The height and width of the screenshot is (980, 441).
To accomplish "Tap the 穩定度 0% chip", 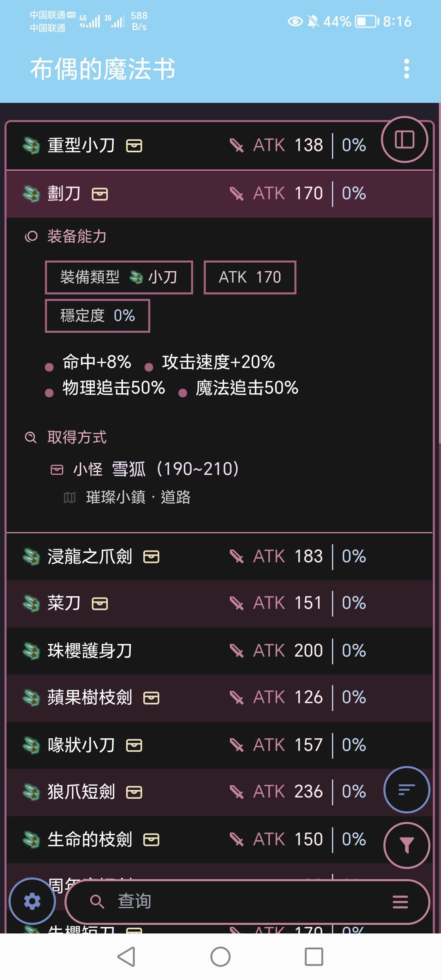I will point(98,316).
